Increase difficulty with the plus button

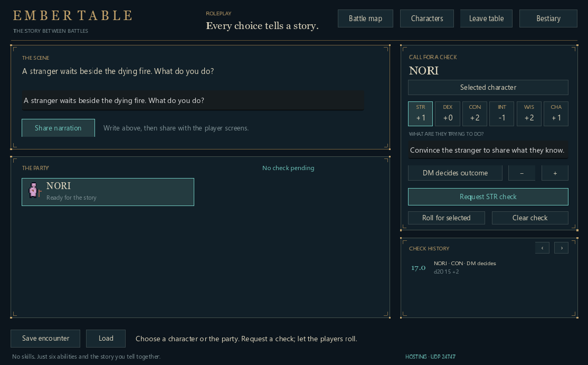tap(555, 173)
